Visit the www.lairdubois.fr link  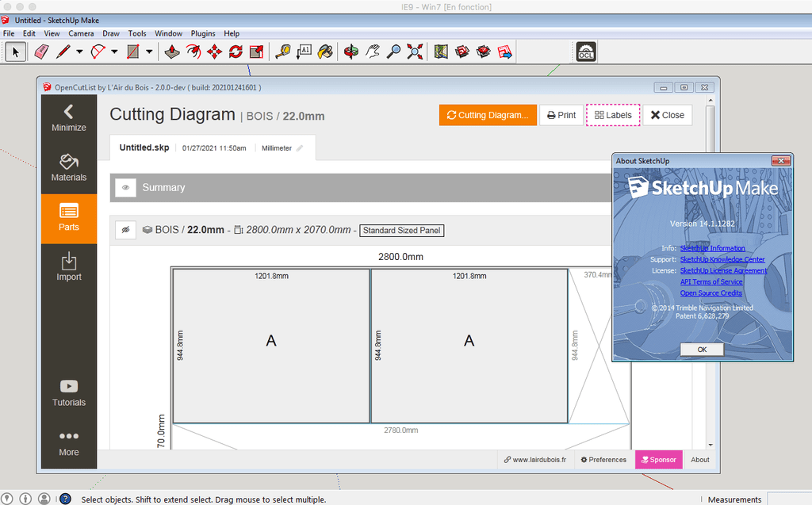(x=535, y=460)
